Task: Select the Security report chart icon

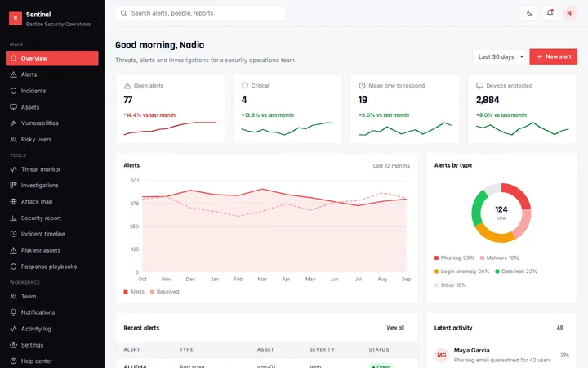Action: pyautogui.click(x=14, y=218)
